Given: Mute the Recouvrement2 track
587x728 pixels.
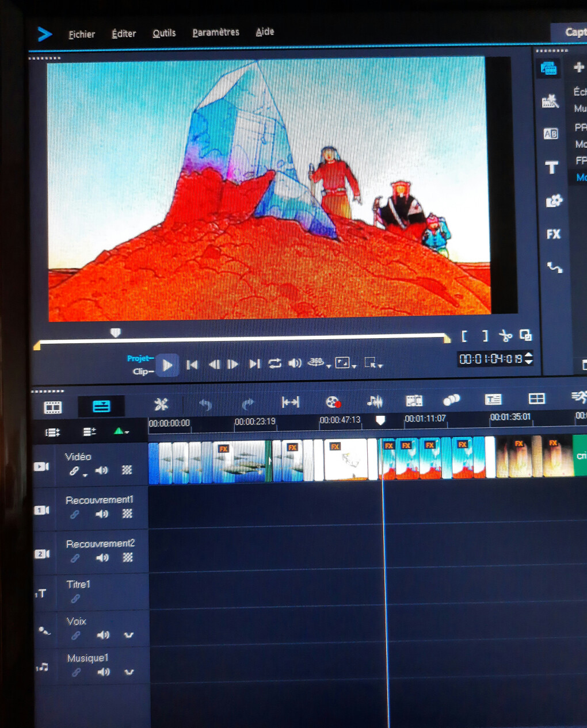Looking at the screenshot, I should pos(102,558).
